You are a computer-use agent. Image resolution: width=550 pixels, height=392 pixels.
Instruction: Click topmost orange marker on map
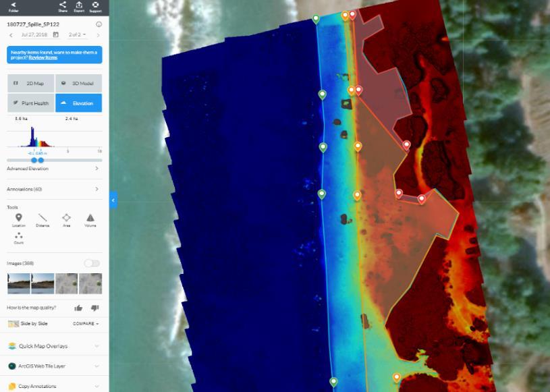(345, 16)
